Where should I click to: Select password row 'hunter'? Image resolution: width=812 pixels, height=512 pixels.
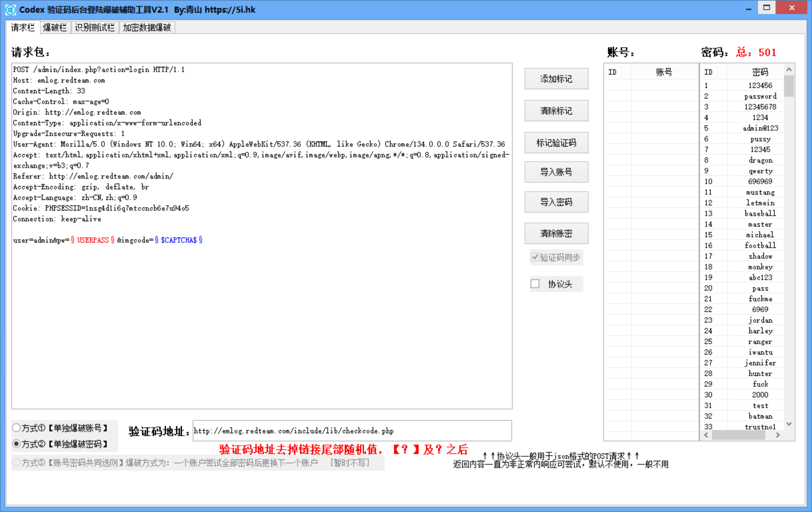[742, 373]
